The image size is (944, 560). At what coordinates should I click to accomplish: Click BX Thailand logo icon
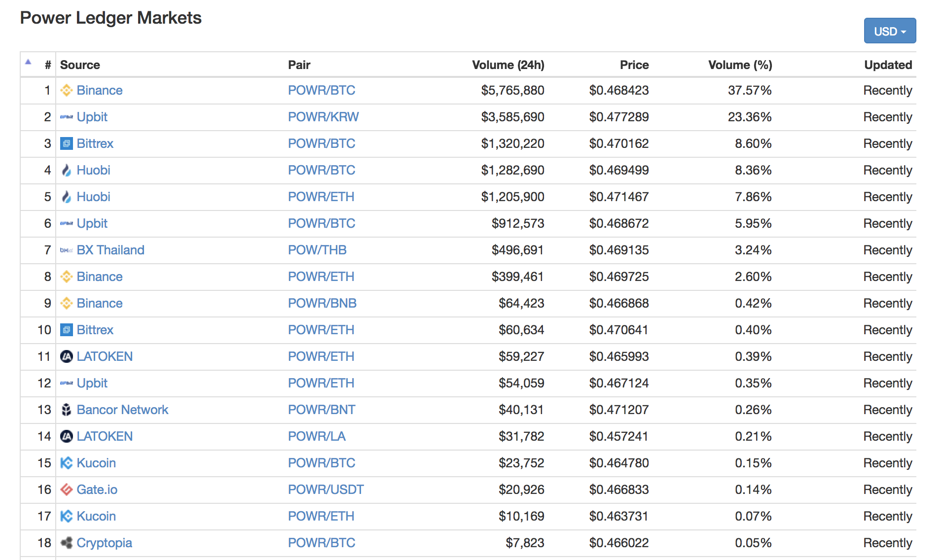66,250
